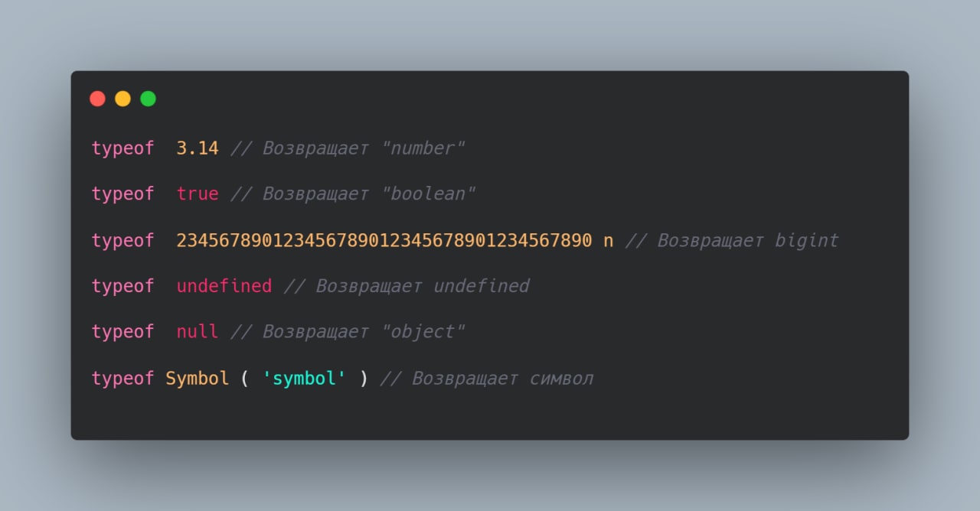Click the yellow minimize dot
Screen dimensions: 980x511
point(122,99)
